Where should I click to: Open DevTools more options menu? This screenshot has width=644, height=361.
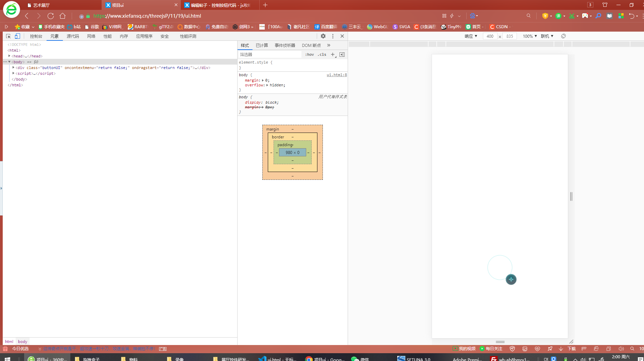coord(333,36)
